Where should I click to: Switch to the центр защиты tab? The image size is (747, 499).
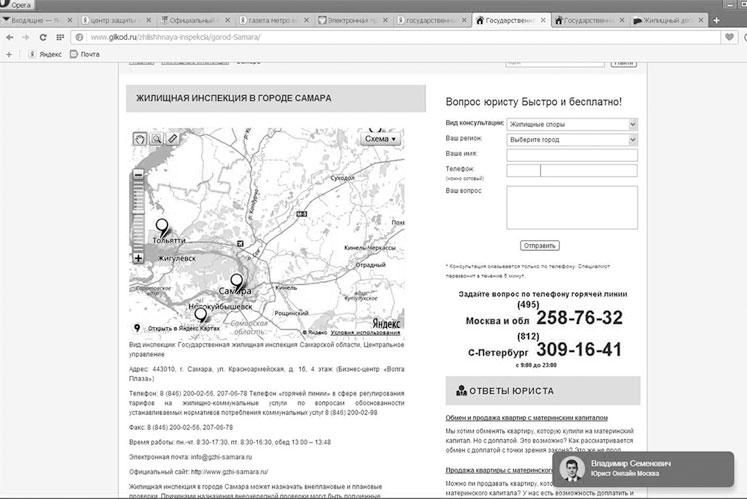click(x=112, y=20)
